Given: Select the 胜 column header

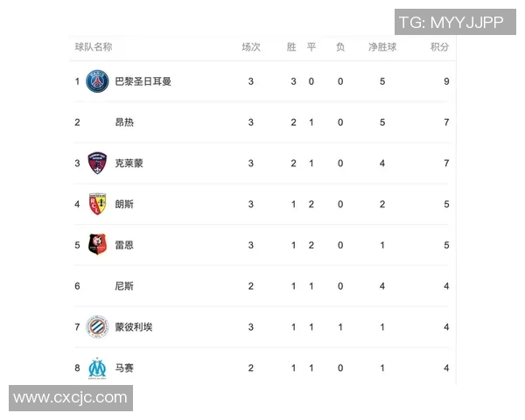Looking at the screenshot, I should click(x=291, y=47).
